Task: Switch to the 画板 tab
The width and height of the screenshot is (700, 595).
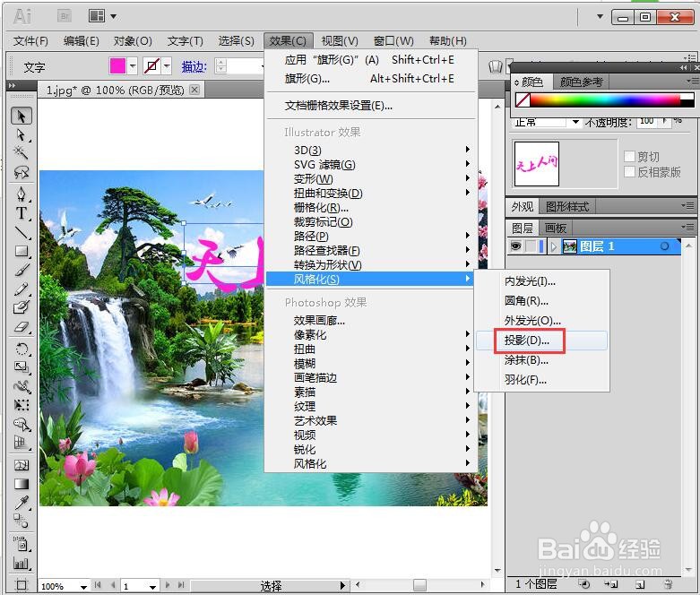Action: pyautogui.click(x=556, y=229)
